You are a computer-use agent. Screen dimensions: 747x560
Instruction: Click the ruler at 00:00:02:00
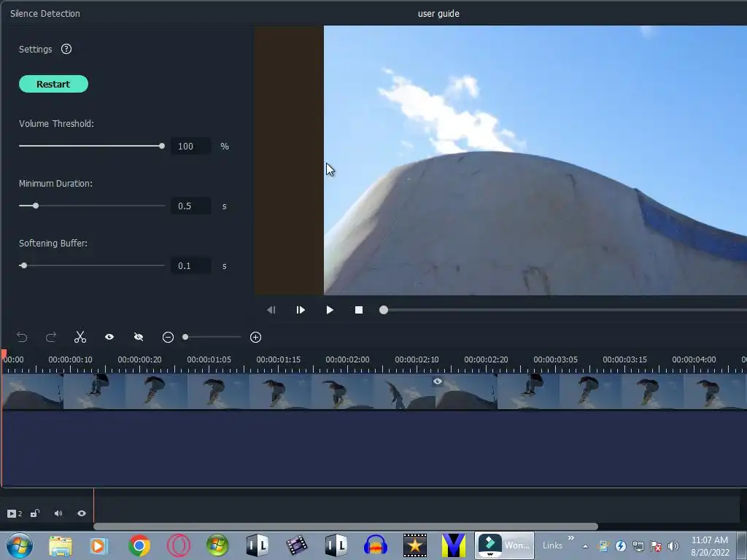pyautogui.click(x=347, y=359)
